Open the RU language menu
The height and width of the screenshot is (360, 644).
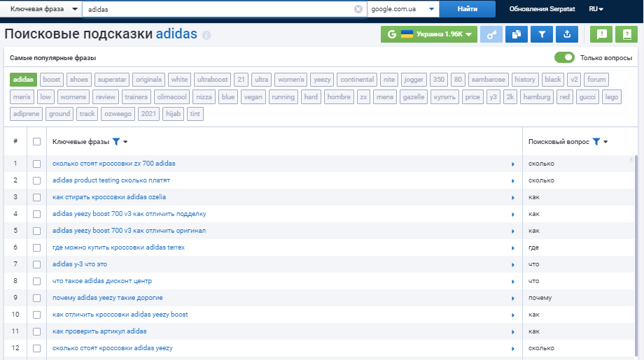[x=596, y=9]
